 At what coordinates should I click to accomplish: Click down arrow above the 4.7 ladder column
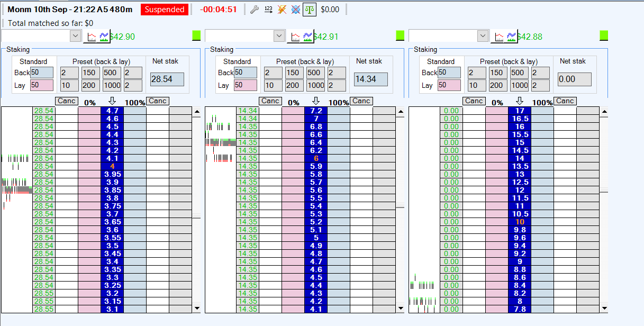point(112,101)
